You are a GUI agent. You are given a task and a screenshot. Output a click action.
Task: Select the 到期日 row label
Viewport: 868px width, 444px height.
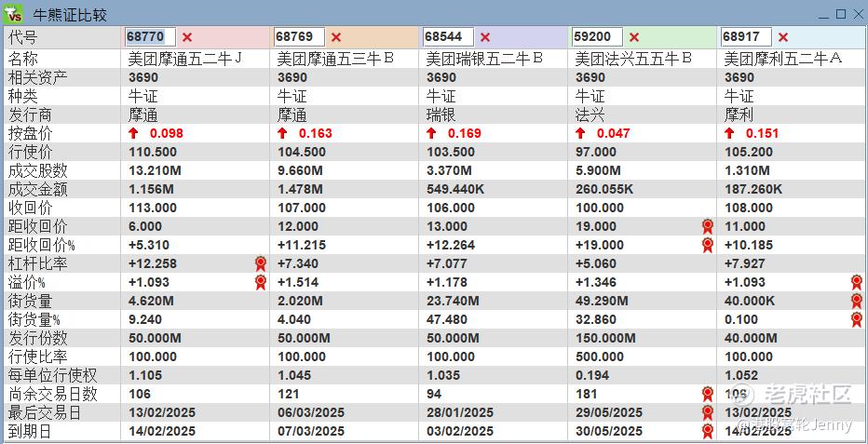coord(31,431)
